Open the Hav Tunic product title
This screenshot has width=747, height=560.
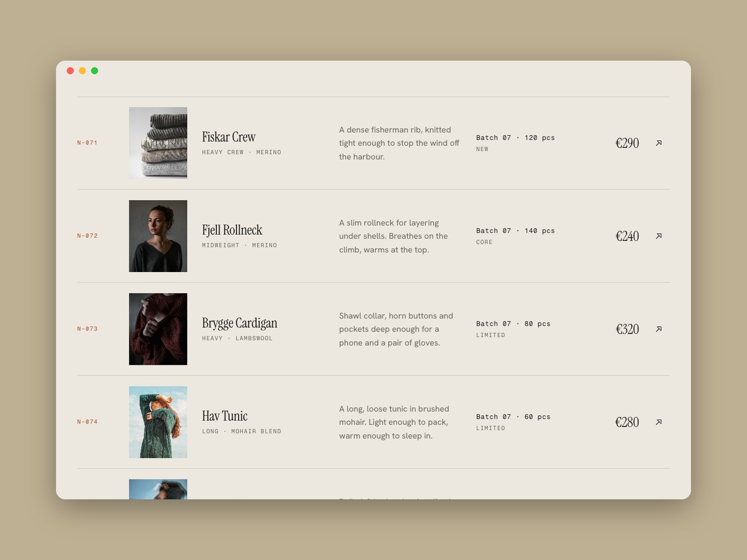tap(225, 416)
